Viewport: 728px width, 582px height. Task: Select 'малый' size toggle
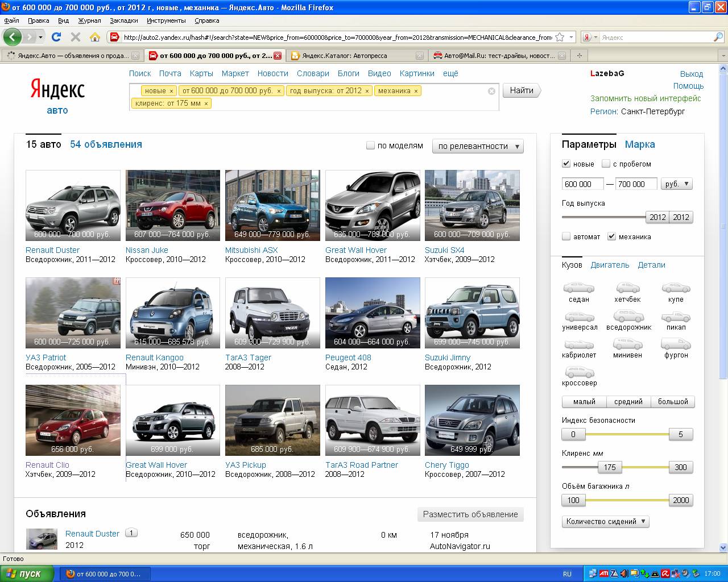point(584,401)
